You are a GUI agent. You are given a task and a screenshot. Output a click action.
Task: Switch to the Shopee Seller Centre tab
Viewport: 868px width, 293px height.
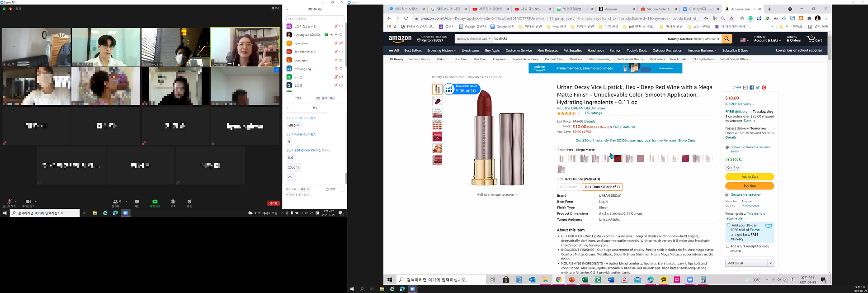coord(658,9)
